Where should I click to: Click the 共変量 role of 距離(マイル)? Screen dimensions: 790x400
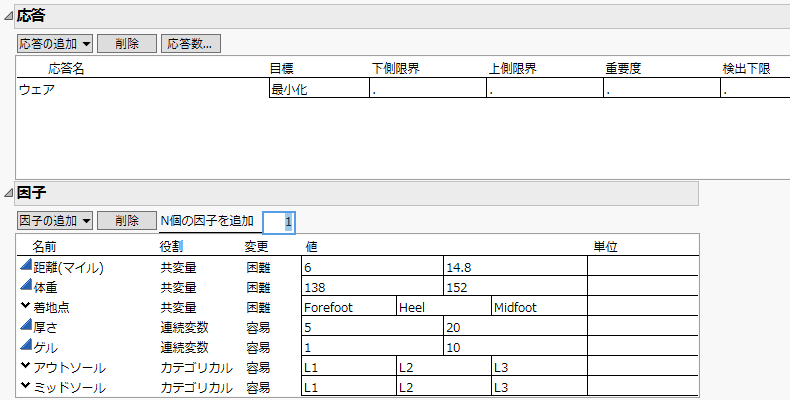[178, 267]
